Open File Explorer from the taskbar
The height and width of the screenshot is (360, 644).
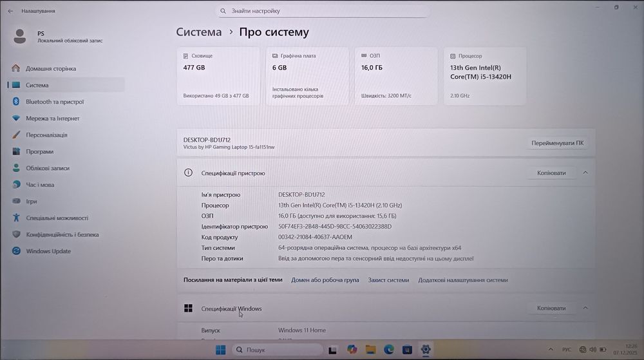(x=370, y=350)
